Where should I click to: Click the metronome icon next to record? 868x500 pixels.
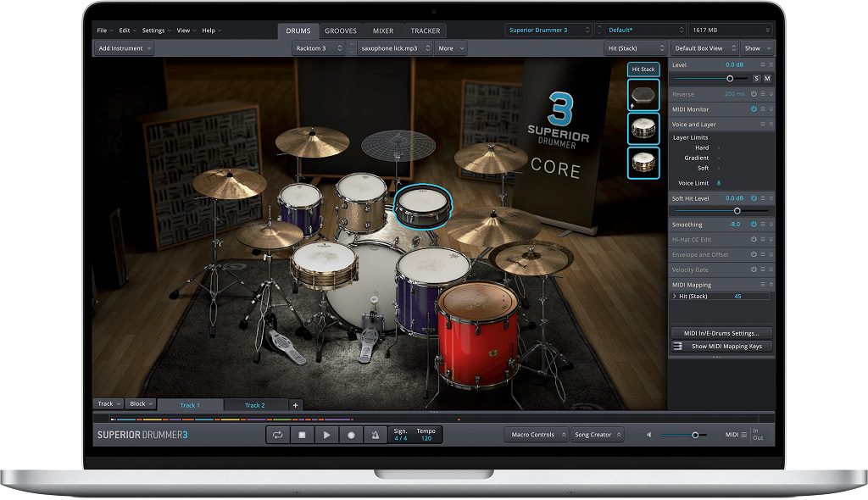tap(374, 434)
